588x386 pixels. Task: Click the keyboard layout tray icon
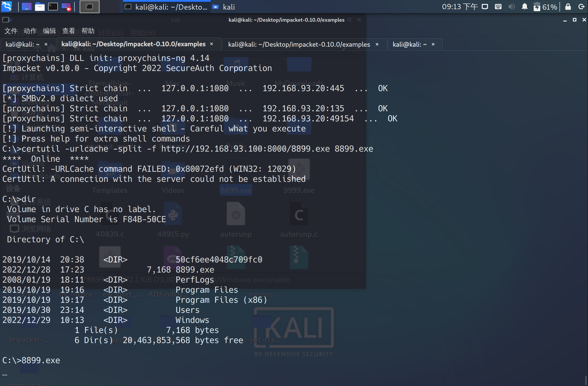[498, 7]
